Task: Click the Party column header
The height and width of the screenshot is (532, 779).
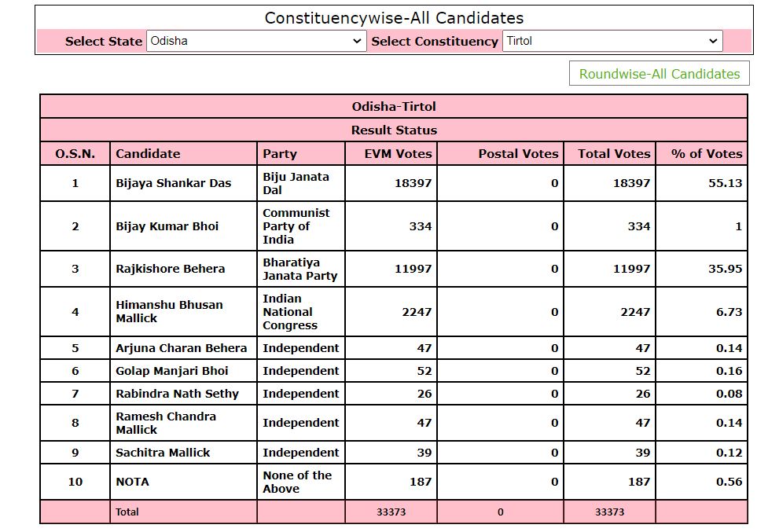Action: tap(280, 154)
